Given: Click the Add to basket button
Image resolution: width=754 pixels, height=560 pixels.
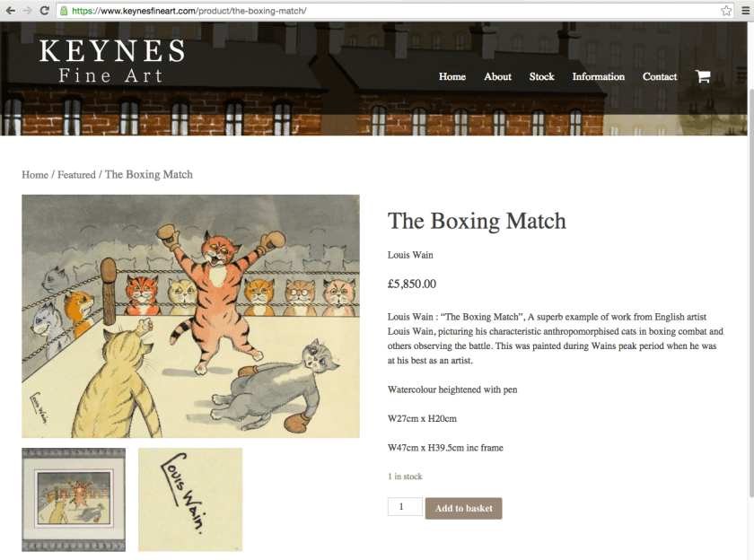Looking at the screenshot, I should (463, 508).
